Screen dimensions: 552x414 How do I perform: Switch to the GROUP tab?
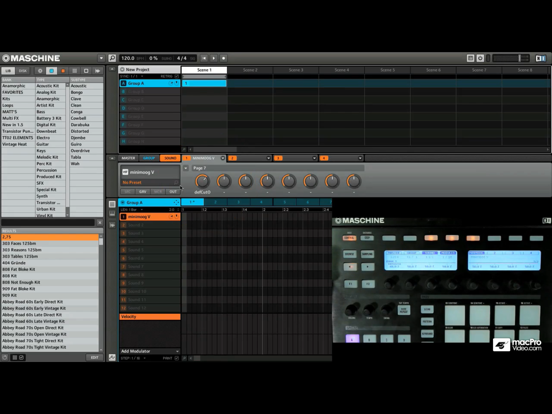click(x=149, y=158)
